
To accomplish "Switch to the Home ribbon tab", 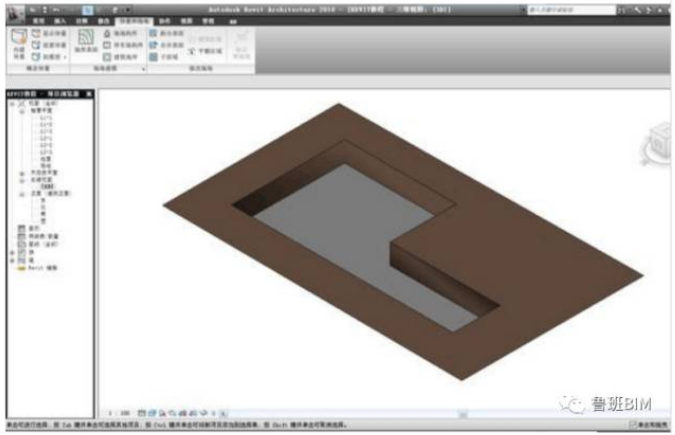I will pyautogui.click(x=38, y=21).
